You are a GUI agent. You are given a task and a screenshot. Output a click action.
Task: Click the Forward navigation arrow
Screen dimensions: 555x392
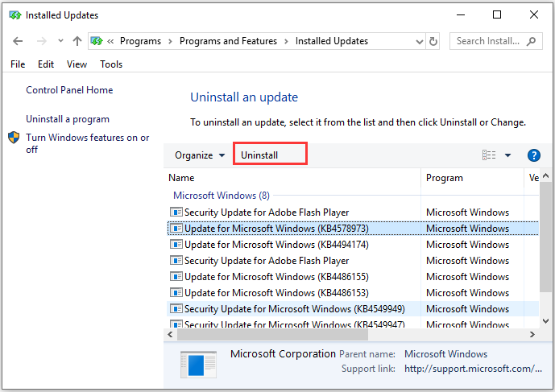tap(40, 41)
